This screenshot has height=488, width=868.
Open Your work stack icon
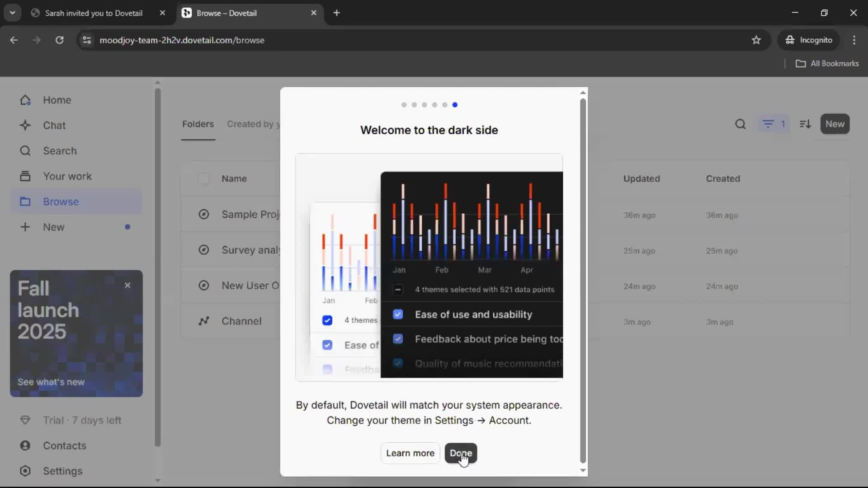point(25,176)
